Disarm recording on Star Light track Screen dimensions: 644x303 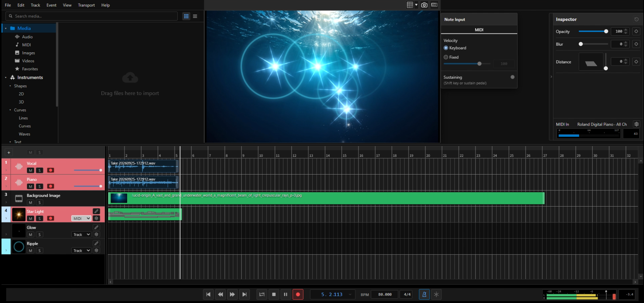[51, 218]
